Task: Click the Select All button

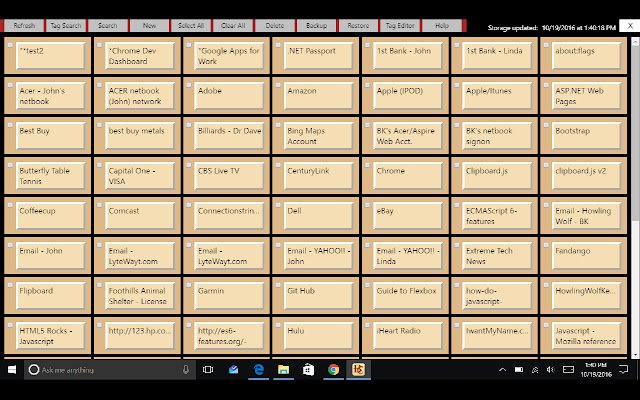Action: point(191,25)
